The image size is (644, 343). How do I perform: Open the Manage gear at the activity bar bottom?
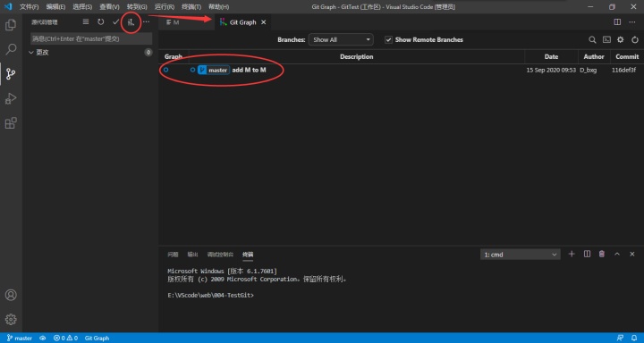[x=11, y=319]
